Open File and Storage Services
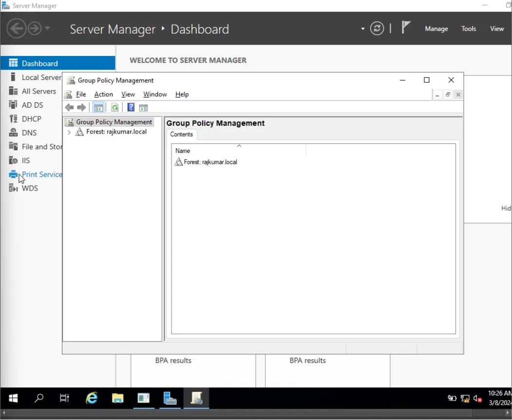The image size is (512, 420). [35, 147]
